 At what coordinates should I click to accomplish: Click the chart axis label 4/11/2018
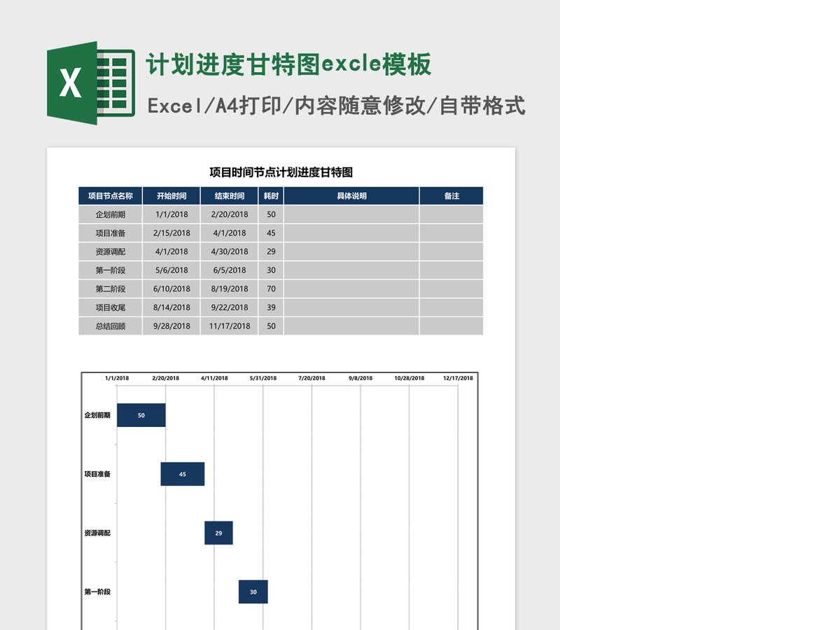[214, 378]
